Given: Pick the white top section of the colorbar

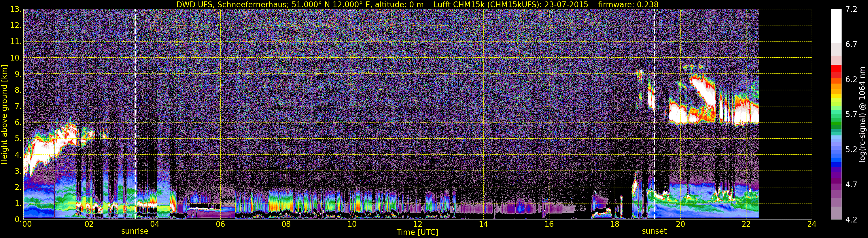Looking at the screenshot, I should [x=836, y=26].
